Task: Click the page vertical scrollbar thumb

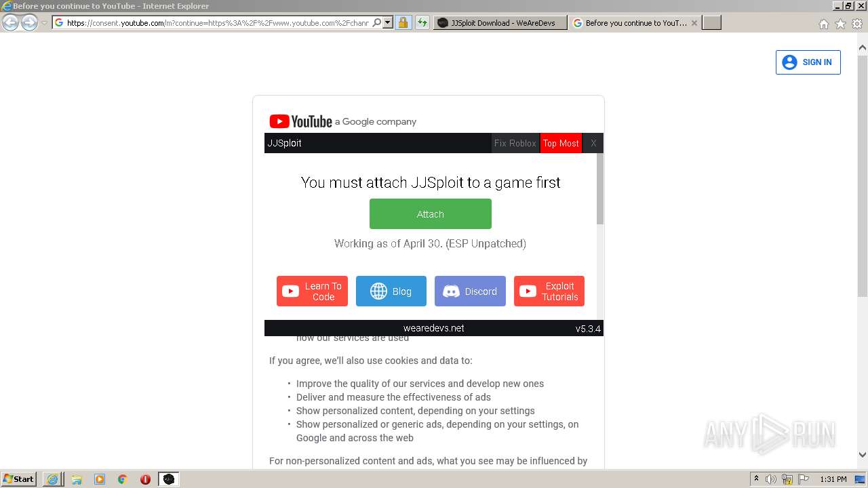Action: pos(862,176)
